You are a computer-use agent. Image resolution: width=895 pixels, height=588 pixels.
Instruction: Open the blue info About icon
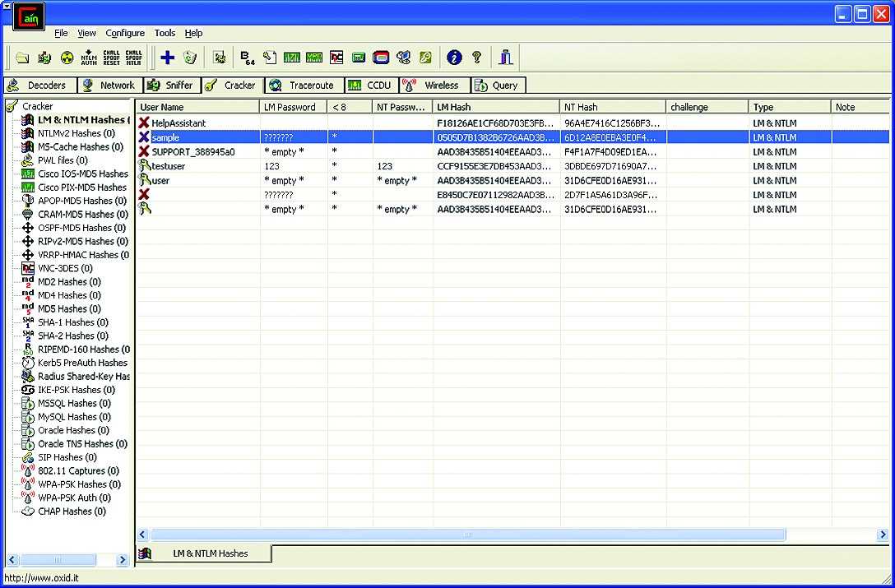(454, 58)
